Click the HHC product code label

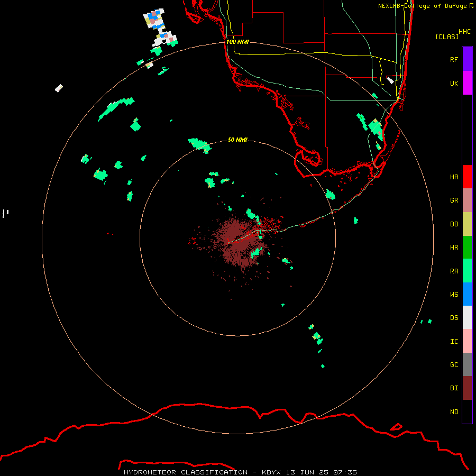tap(464, 32)
